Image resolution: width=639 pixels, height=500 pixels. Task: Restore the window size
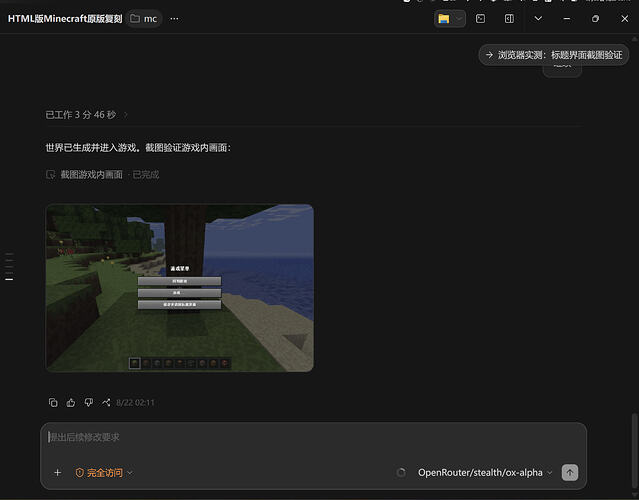coord(595,19)
